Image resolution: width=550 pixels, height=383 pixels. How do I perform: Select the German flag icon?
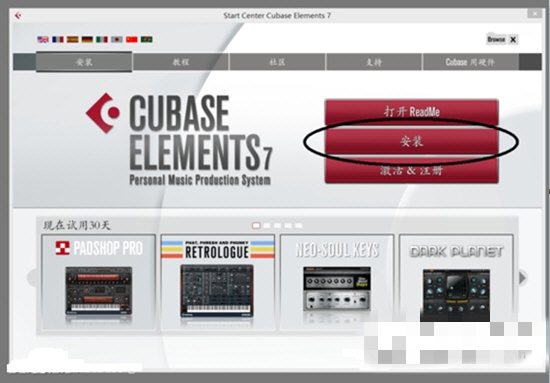87,40
